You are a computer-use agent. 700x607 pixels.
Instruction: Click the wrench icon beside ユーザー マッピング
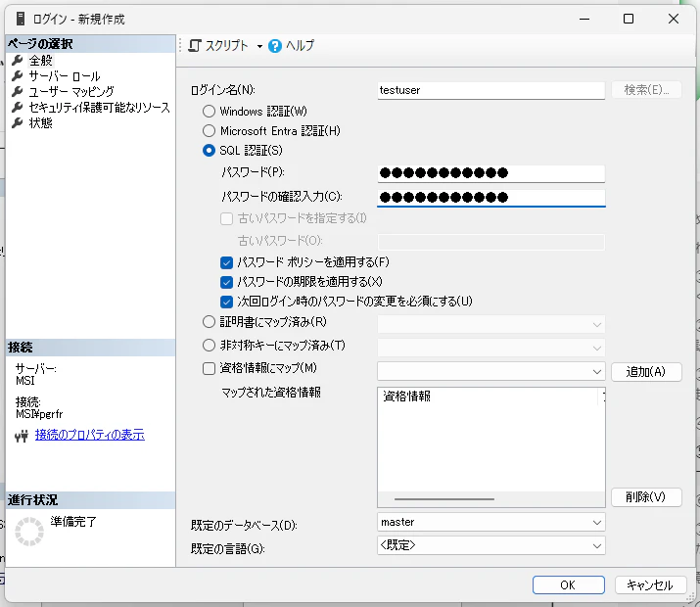click(x=17, y=91)
